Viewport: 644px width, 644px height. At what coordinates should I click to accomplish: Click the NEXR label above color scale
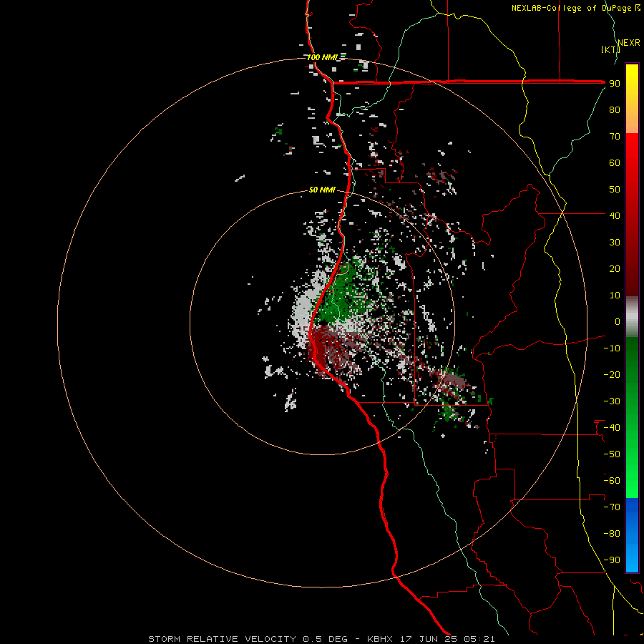(629, 43)
